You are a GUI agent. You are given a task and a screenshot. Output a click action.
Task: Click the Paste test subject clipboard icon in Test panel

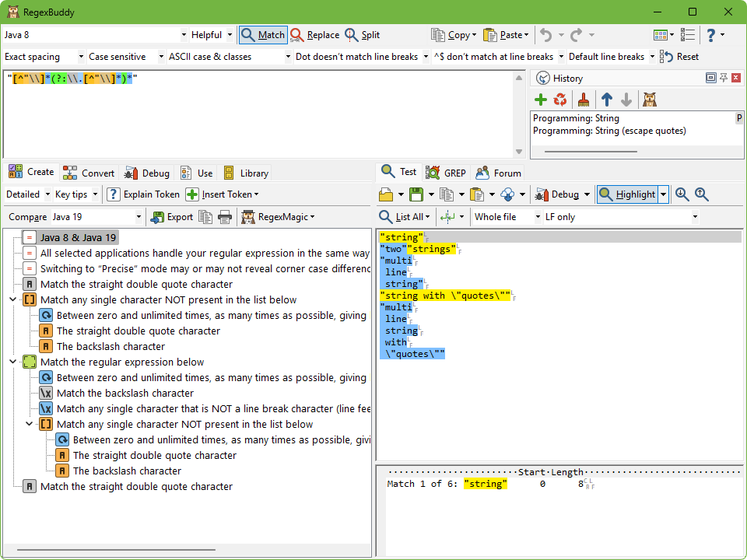[476, 194]
